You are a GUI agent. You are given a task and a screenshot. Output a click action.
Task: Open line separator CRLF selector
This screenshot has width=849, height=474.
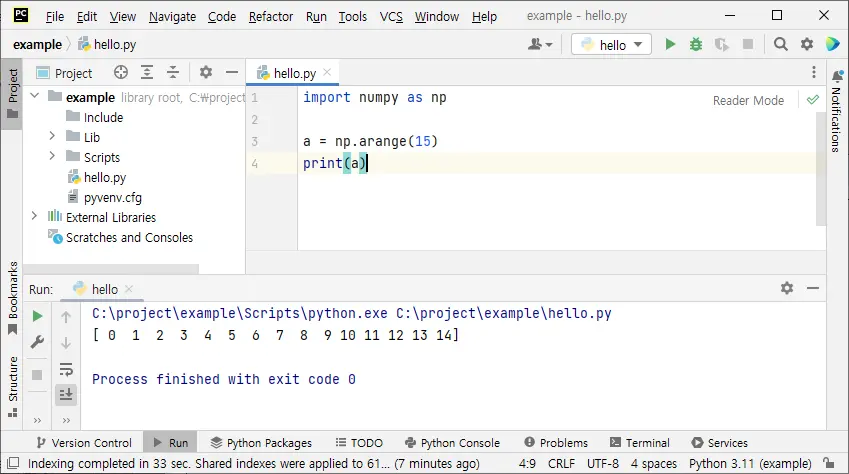[561, 464]
